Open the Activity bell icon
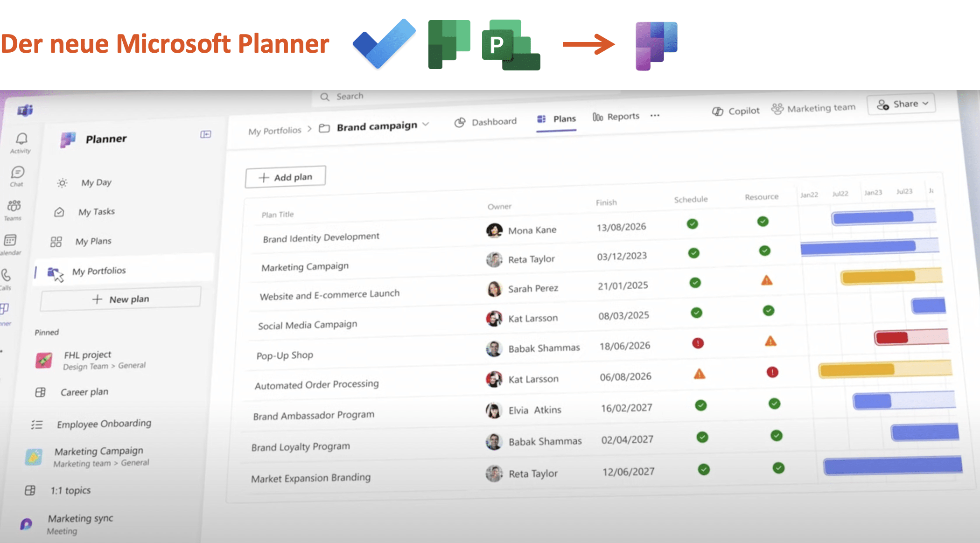Image resolution: width=980 pixels, height=543 pixels. (21, 139)
